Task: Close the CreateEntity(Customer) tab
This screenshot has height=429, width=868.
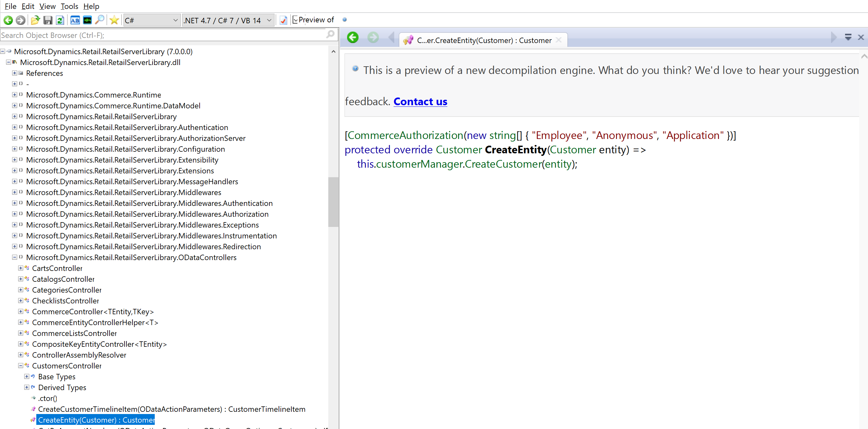Action: pyautogui.click(x=559, y=40)
